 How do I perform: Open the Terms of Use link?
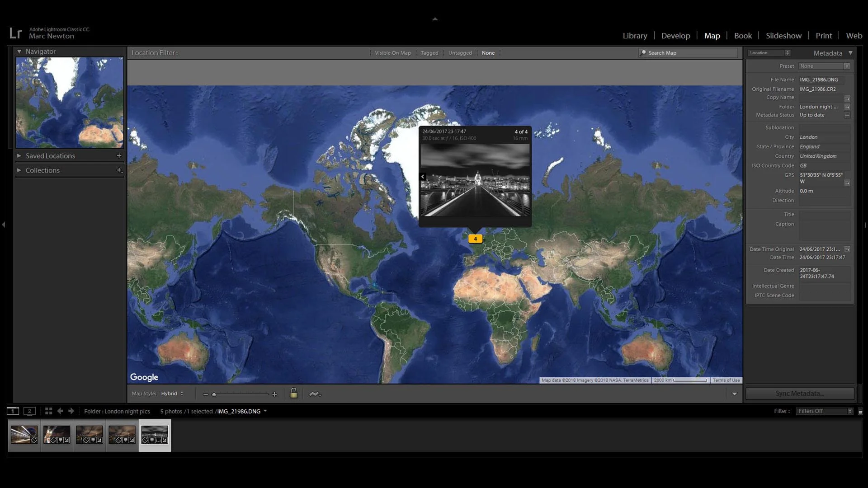tap(726, 380)
